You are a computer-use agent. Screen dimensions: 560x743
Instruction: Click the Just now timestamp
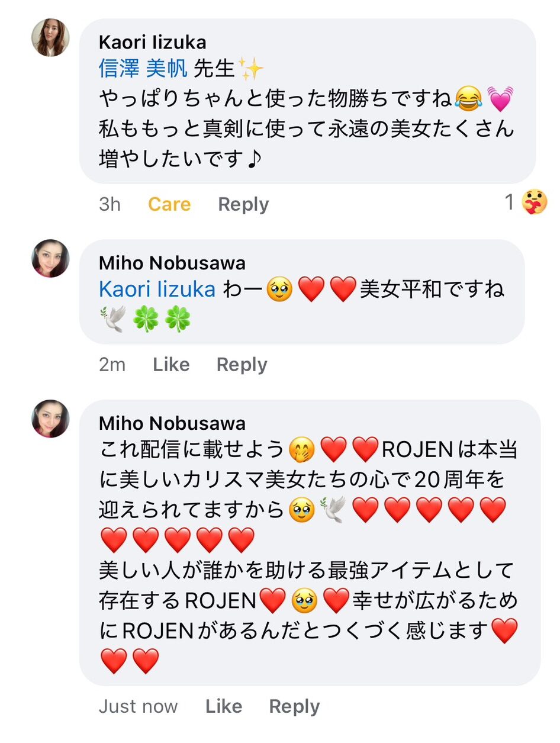138,706
